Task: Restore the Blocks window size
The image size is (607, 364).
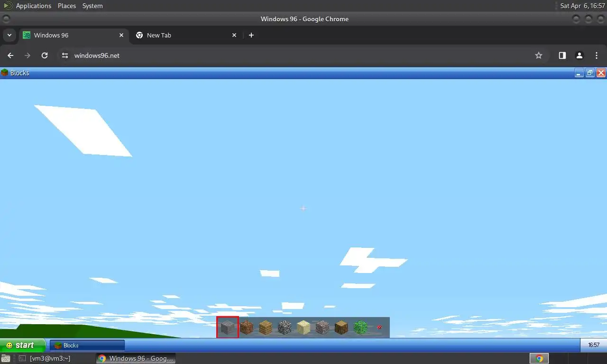Action: tap(590, 73)
